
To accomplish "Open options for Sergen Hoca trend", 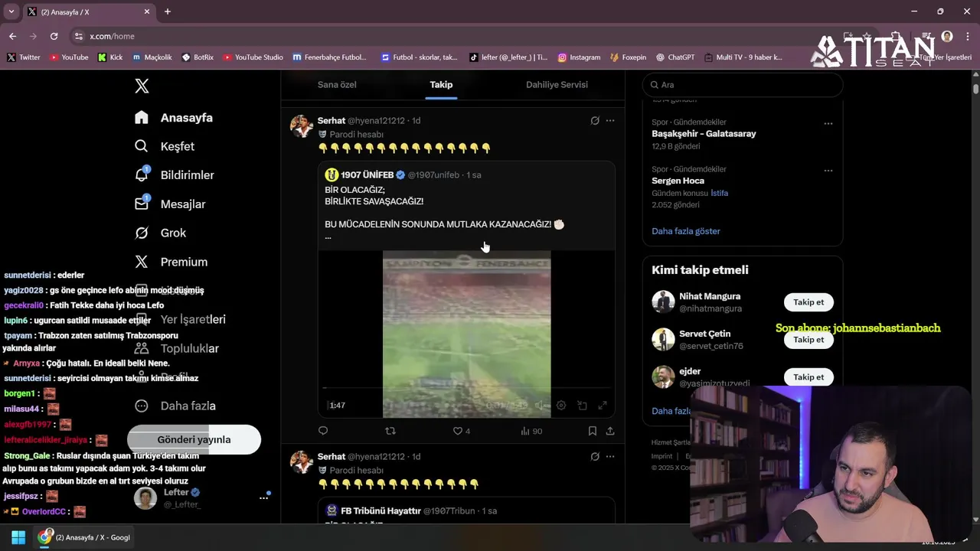I will [828, 170].
